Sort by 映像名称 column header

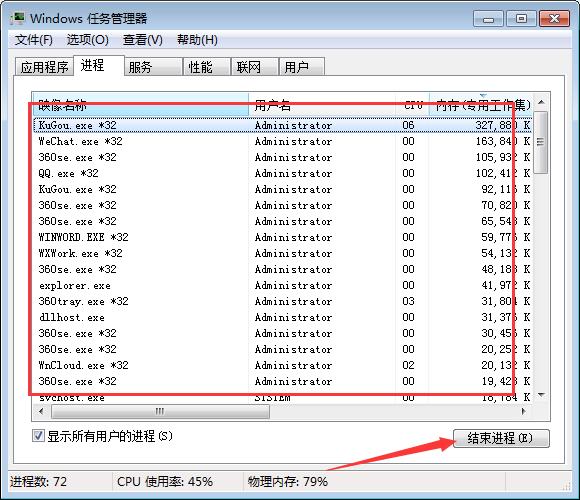pos(141,105)
